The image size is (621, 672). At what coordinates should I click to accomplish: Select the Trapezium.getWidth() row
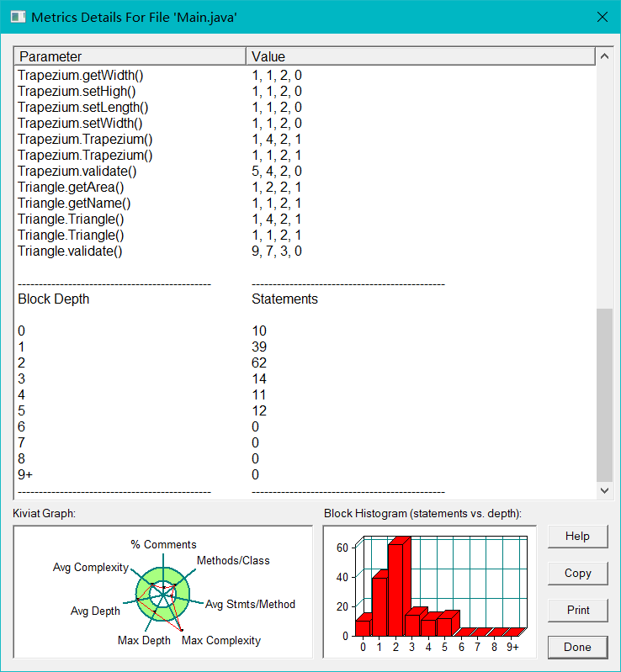pos(305,76)
